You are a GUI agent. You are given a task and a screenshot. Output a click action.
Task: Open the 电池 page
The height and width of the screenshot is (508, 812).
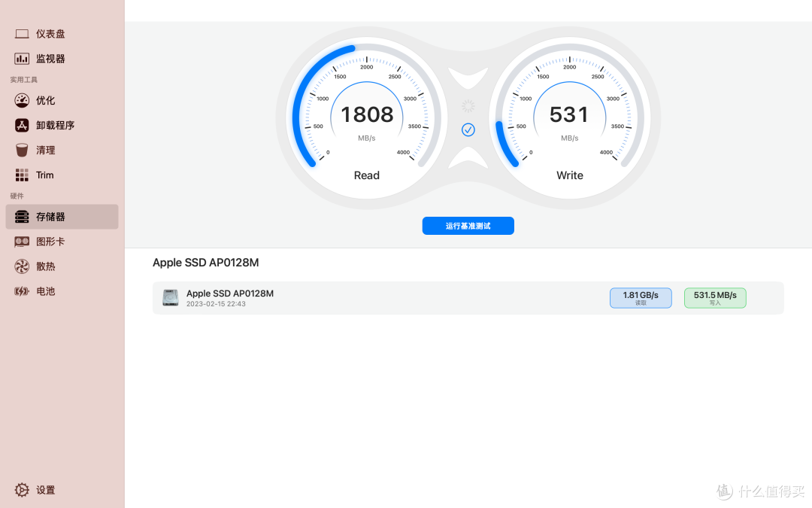[x=62, y=291]
